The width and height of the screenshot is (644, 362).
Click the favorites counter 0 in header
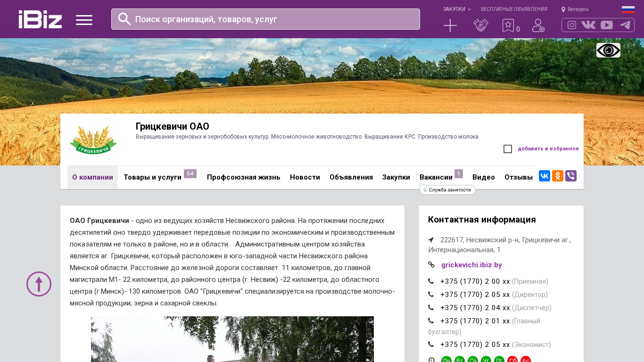pyautogui.click(x=518, y=29)
